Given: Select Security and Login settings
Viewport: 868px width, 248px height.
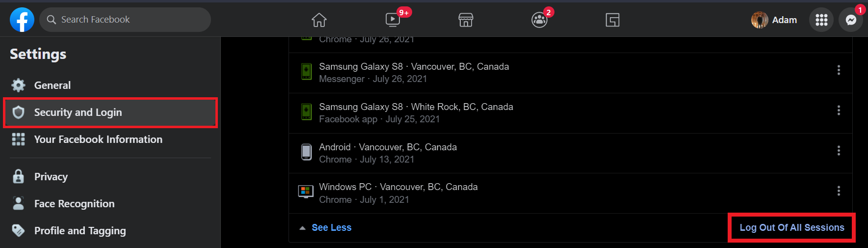Looking at the screenshot, I should tap(78, 112).
